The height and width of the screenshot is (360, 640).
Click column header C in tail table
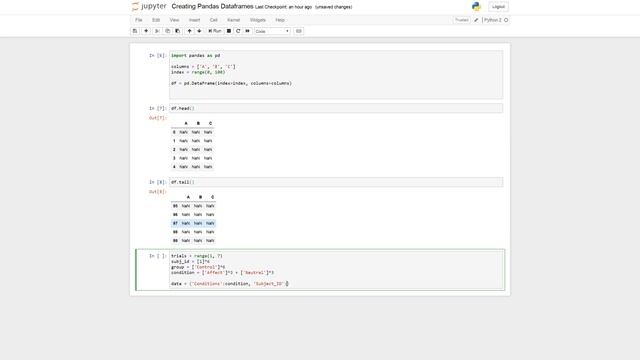[x=212, y=197]
